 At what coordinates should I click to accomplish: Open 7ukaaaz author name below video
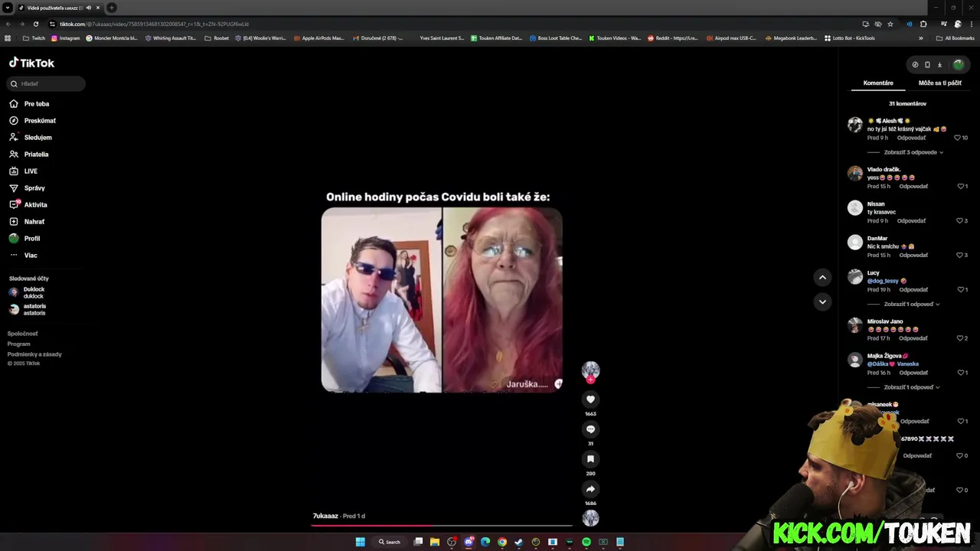click(x=325, y=516)
